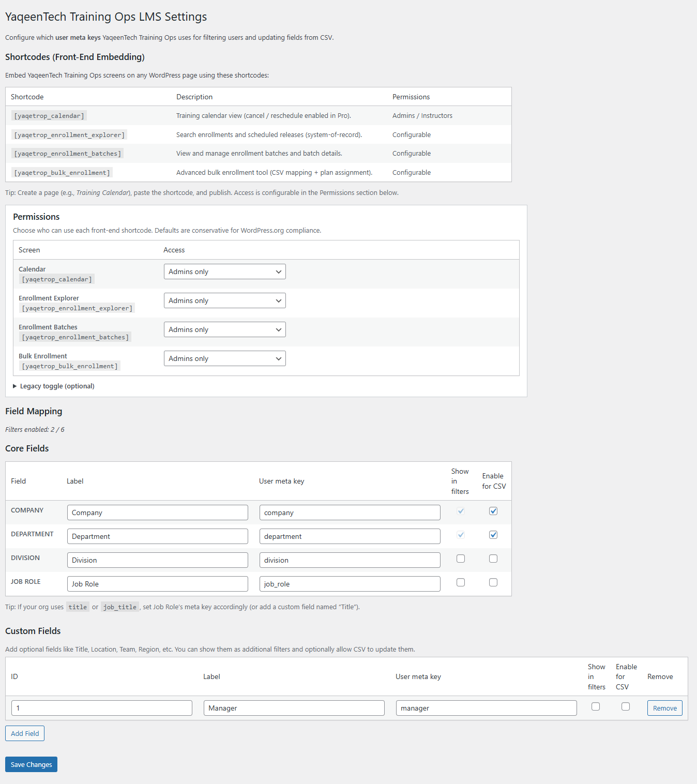Click the Save Changes button
Image resolution: width=697 pixels, height=784 pixels.
[31, 764]
